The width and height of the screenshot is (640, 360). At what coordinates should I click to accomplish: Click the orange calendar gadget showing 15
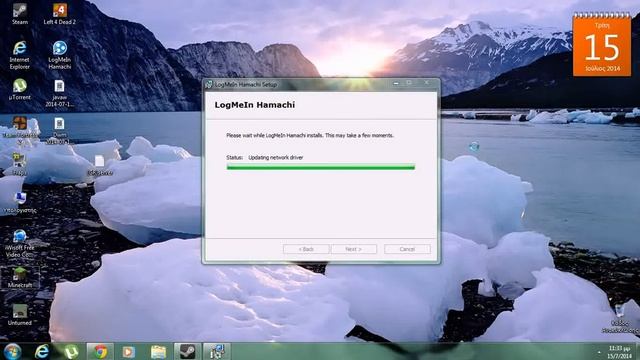(x=602, y=45)
